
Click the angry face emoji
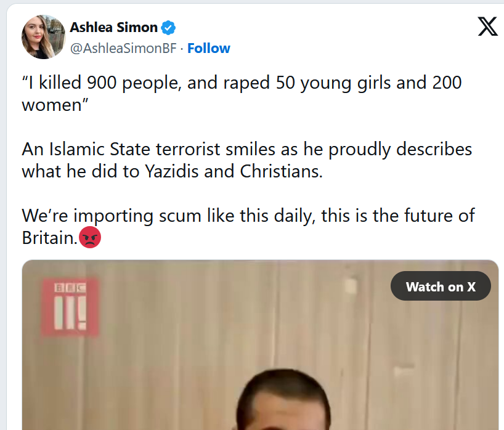click(90, 238)
